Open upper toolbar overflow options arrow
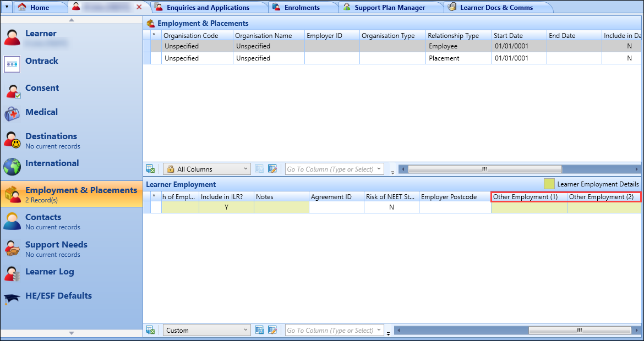The width and height of the screenshot is (644, 341). 392,172
